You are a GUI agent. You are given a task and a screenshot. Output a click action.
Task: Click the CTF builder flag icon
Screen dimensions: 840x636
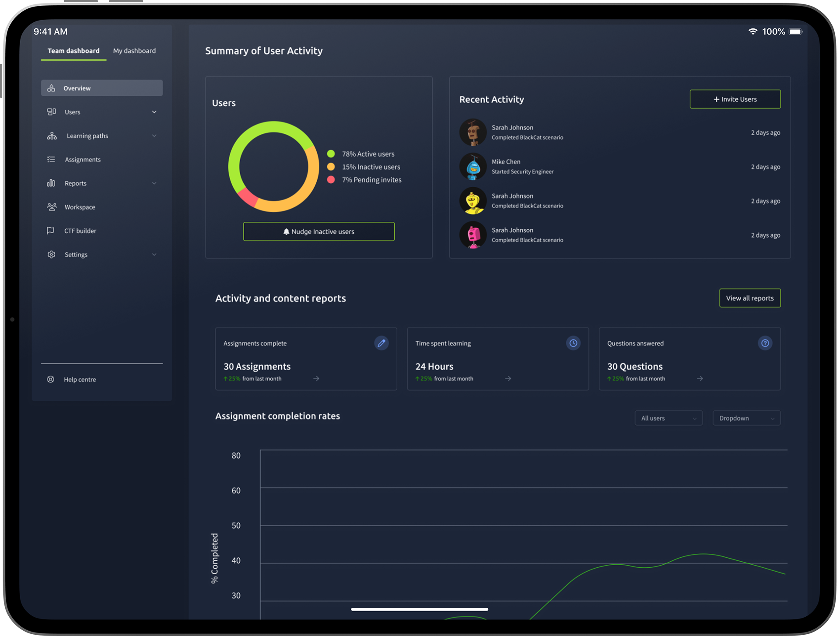pos(51,231)
